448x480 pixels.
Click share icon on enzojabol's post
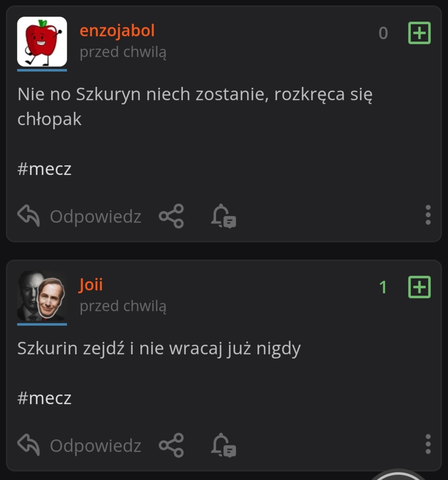point(171,216)
